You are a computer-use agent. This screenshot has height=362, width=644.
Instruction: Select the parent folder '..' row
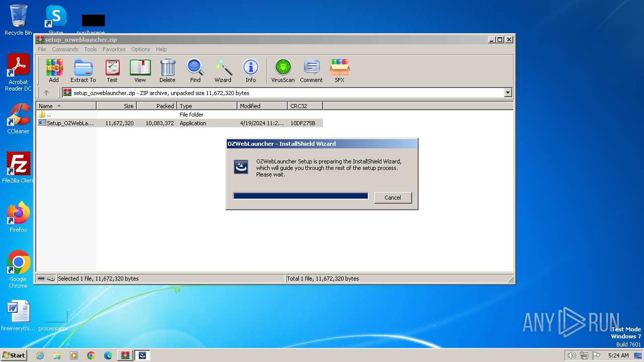179,115
